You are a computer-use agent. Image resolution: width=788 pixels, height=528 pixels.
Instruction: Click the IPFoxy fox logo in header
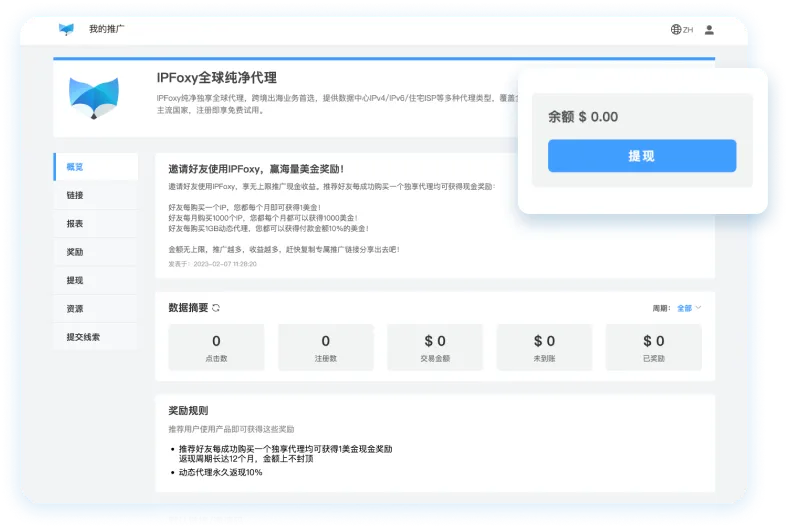(x=66, y=29)
